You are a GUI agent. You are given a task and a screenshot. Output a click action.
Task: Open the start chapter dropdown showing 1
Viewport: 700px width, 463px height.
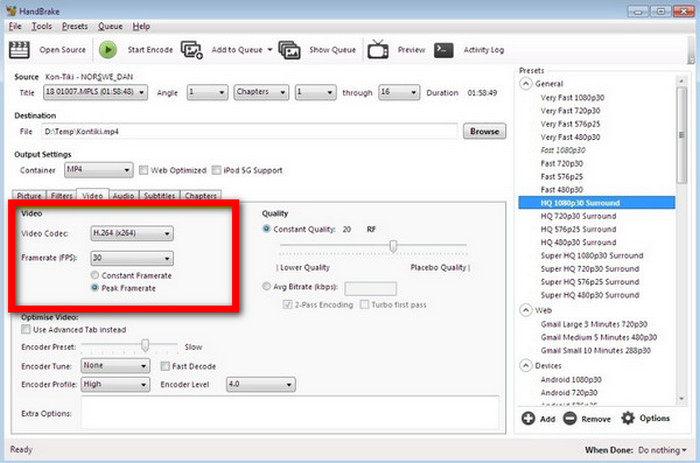(315, 92)
